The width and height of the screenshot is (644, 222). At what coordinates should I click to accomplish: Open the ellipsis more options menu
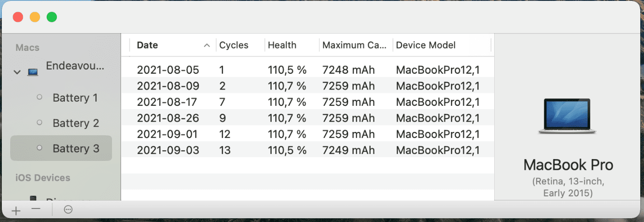point(68,210)
